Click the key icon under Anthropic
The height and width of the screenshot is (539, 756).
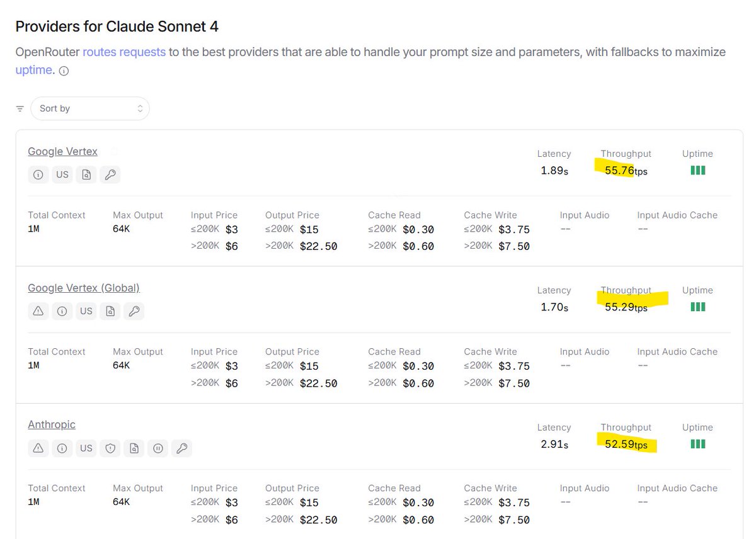tap(182, 448)
